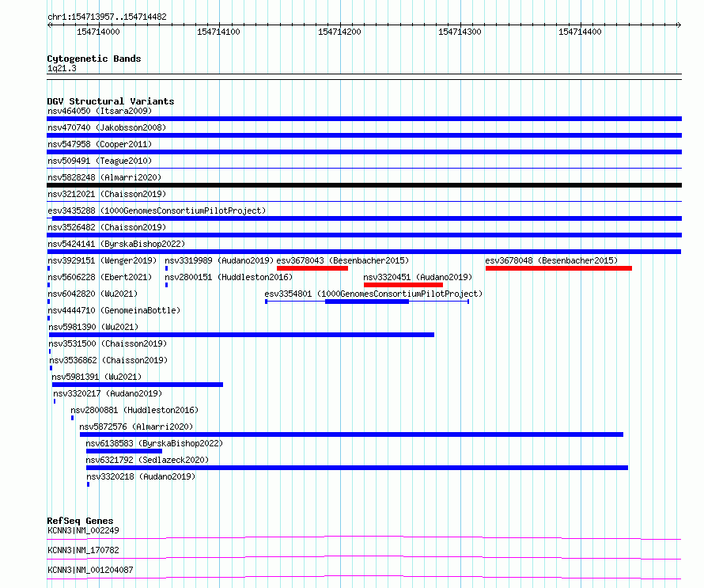The width and height of the screenshot is (704, 588).
Task: Select the KCNN3|NM_001204087 gene label
Action: (x=91, y=570)
